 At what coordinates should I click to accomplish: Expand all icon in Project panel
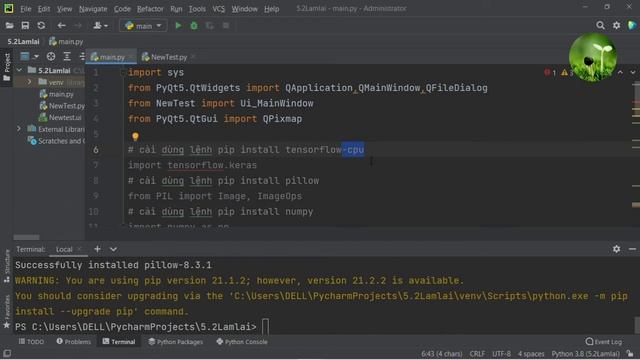coord(67,56)
